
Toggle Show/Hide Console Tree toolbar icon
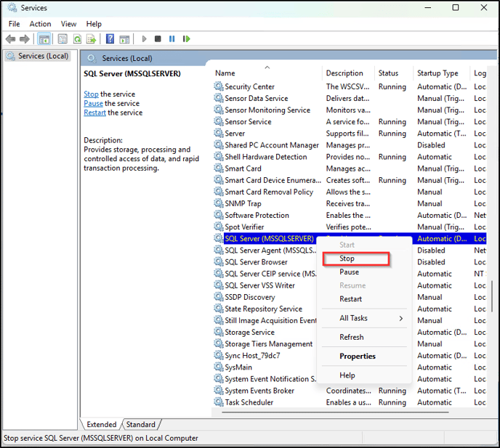point(44,39)
